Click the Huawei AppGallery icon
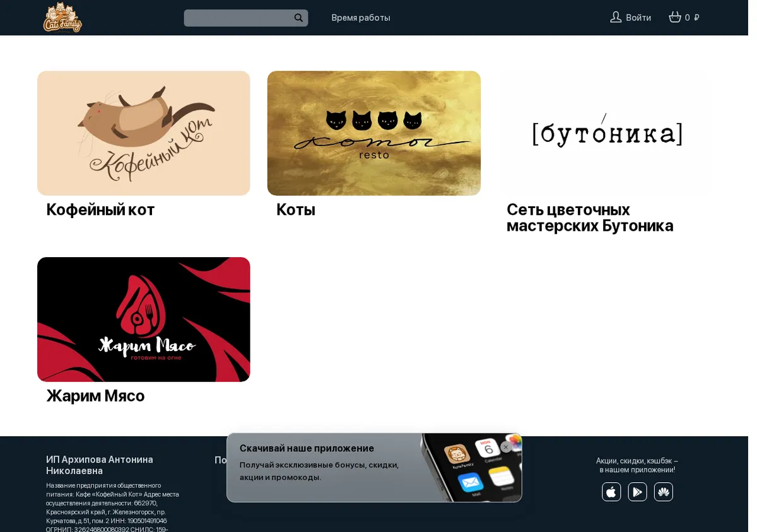 click(x=664, y=492)
